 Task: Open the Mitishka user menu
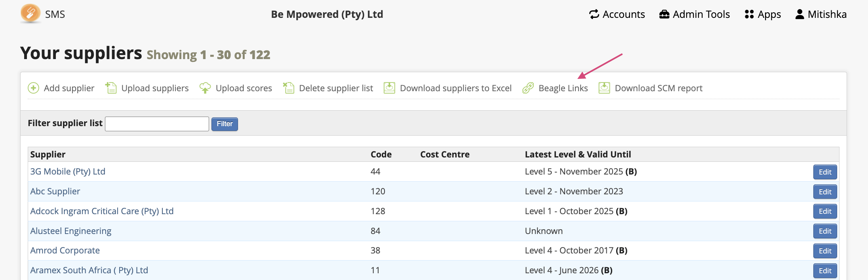(x=821, y=14)
